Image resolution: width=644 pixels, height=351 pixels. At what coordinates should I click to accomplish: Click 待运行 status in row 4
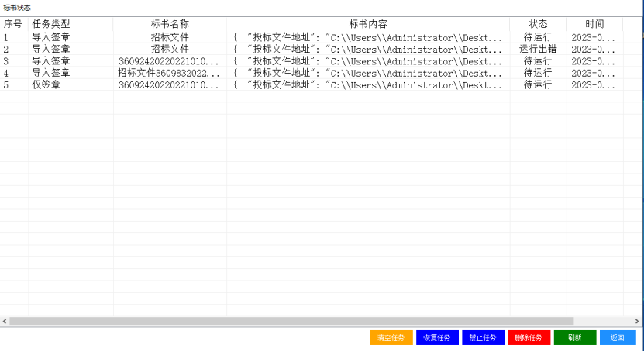point(538,73)
